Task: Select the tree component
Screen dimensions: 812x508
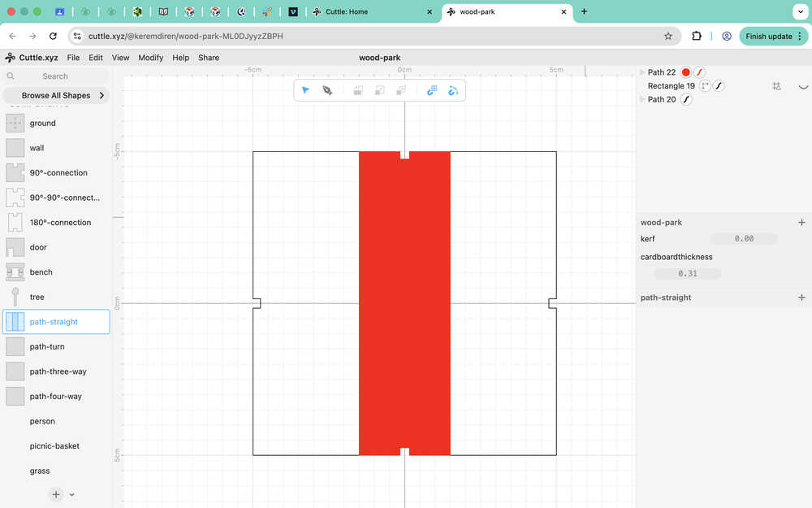Action: [x=56, y=297]
